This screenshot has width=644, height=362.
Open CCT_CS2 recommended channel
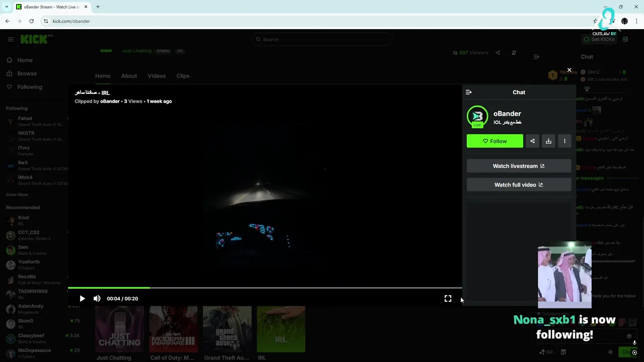pos(35,235)
